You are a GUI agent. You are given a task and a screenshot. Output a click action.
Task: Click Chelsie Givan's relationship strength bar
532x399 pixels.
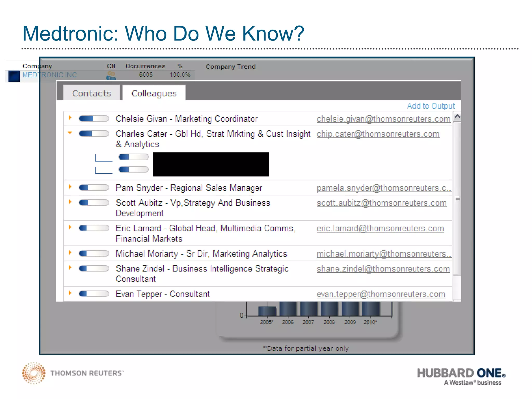point(94,119)
